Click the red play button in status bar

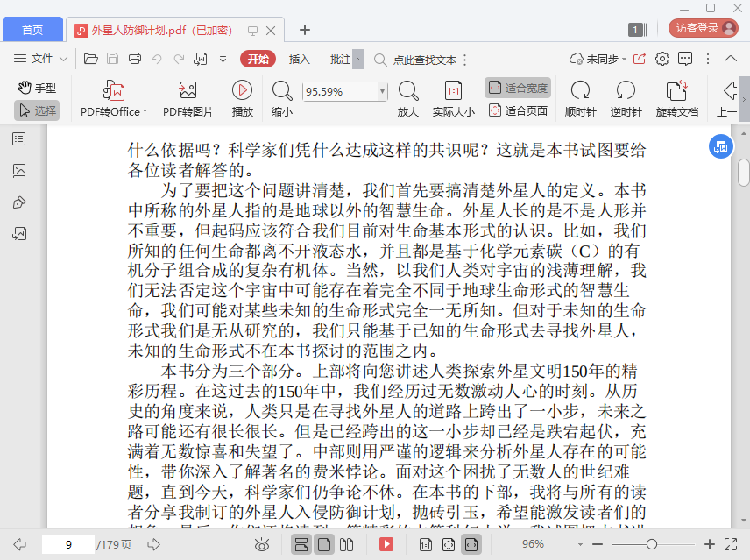click(x=386, y=544)
